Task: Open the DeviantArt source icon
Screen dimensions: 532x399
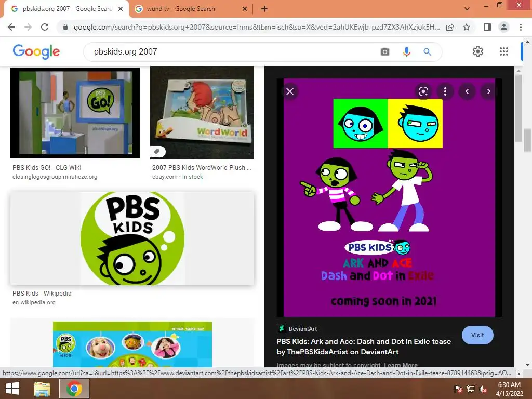Action: (x=281, y=328)
